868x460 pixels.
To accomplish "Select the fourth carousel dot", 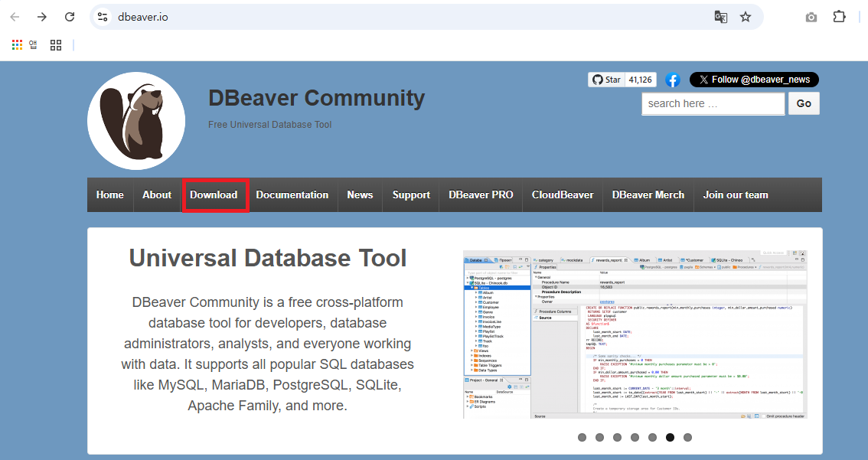I will (635, 437).
